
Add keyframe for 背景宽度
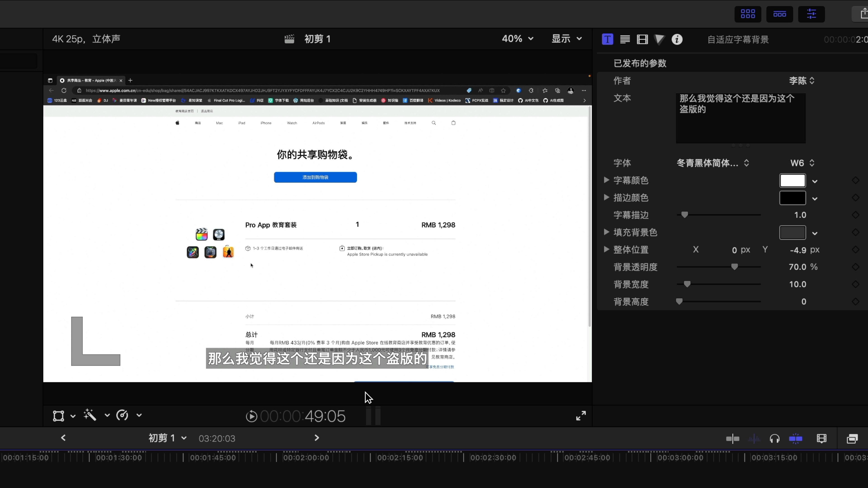pos(856,284)
